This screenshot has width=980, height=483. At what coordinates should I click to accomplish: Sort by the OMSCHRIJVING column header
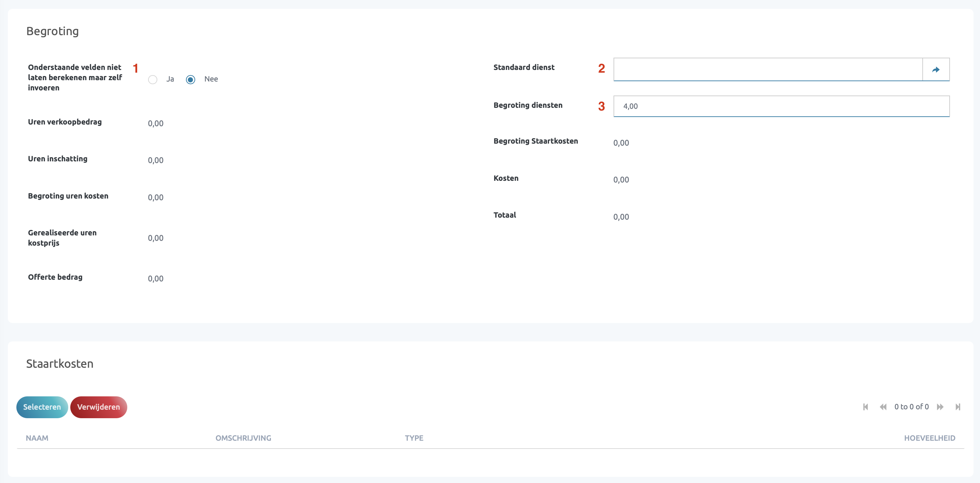243,438
